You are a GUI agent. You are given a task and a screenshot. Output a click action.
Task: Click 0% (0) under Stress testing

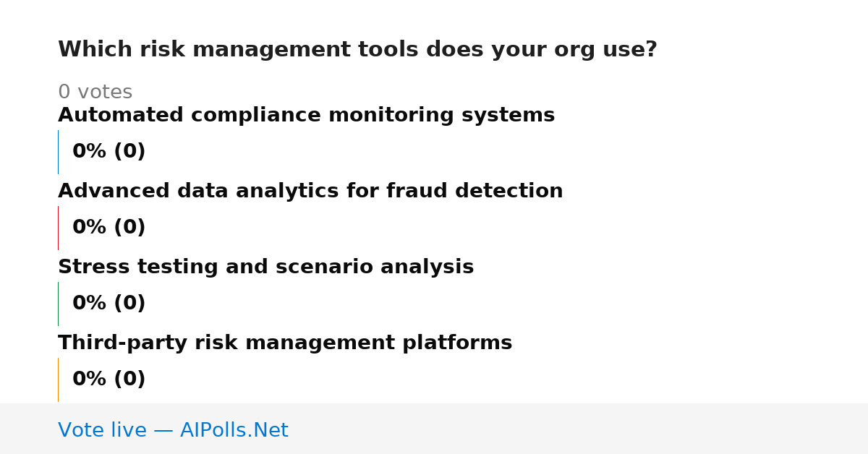[x=109, y=304]
